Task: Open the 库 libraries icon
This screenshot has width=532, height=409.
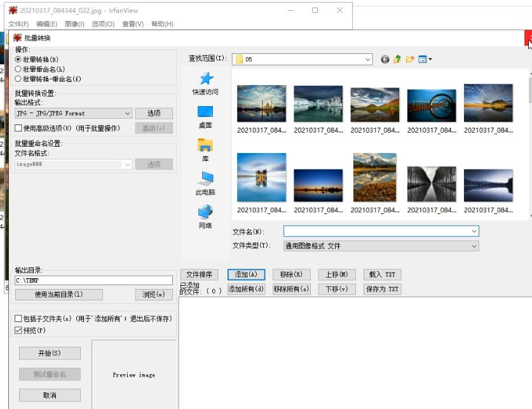Action: click(x=205, y=145)
